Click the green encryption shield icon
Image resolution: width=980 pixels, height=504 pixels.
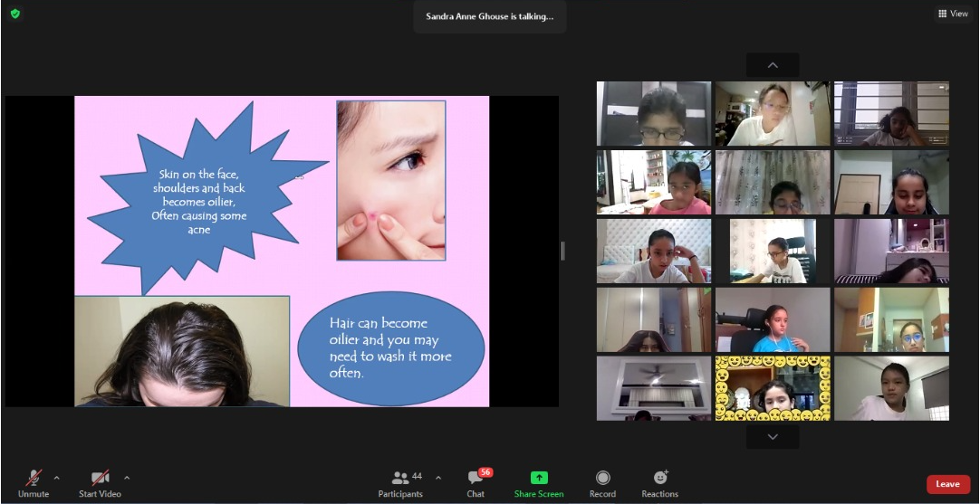(x=14, y=14)
